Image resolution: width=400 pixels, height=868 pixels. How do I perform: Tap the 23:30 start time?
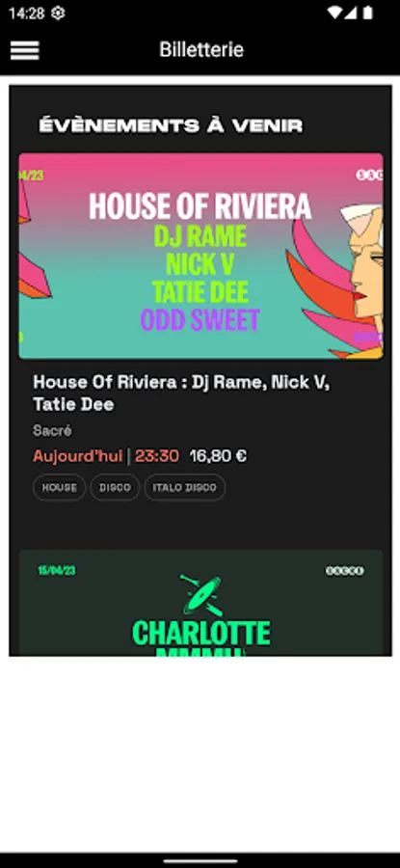point(157,456)
